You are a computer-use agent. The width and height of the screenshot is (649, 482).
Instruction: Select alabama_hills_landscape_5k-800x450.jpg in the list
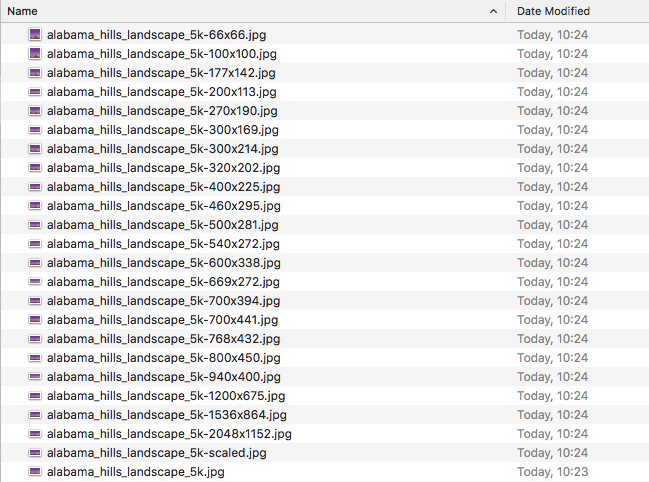[x=163, y=358]
